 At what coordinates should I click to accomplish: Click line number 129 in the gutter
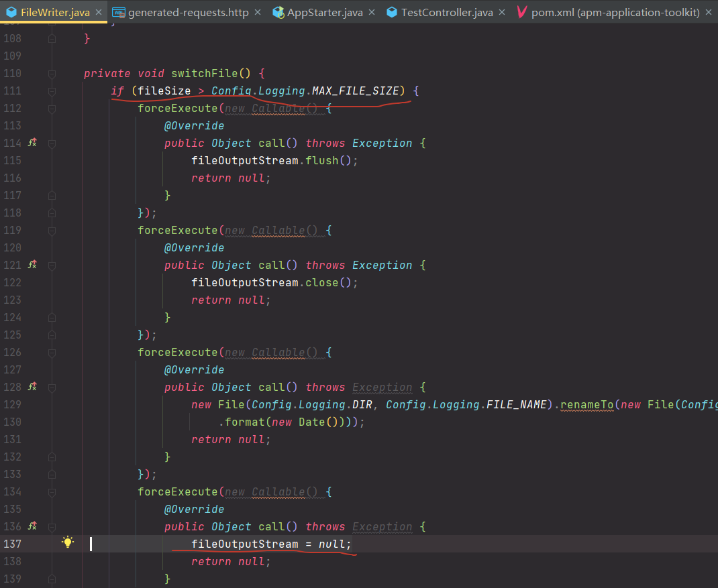pyautogui.click(x=12, y=404)
